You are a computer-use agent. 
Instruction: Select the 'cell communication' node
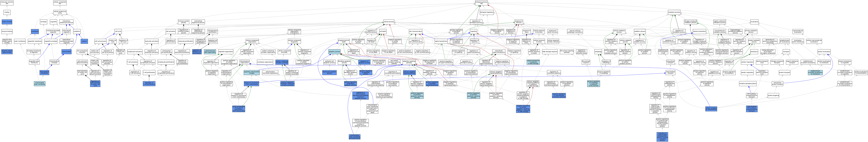pyautogui.click(x=415, y=31)
